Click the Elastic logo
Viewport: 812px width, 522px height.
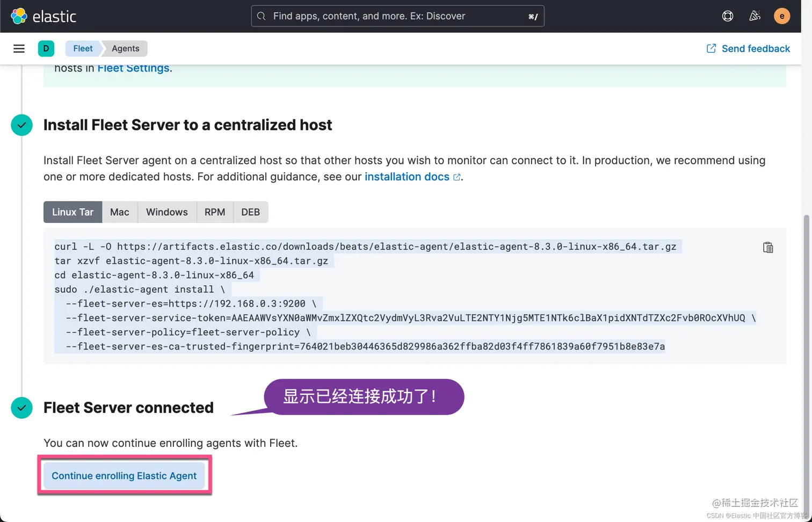click(44, 16)
